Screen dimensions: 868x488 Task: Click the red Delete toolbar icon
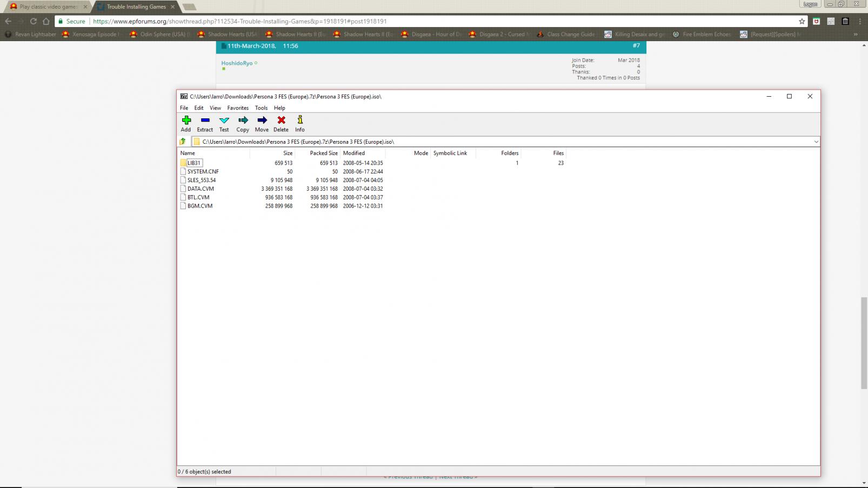tap(281, 124)
